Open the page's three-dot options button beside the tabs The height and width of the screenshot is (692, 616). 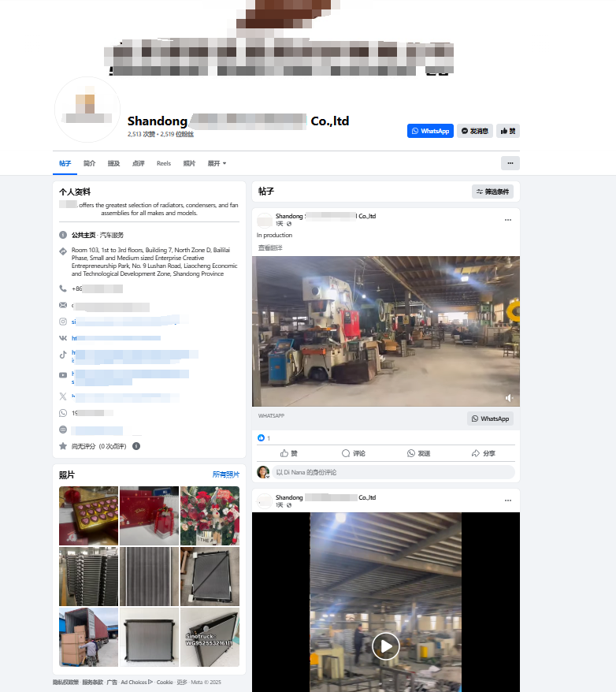pyautogui.click(x=510, y=163)
